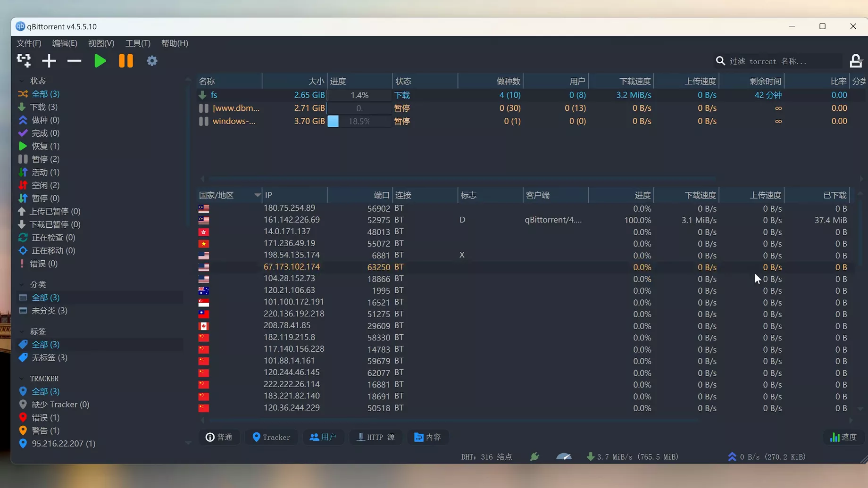Click the connection status plug icon
Screen dimensions: 868x488
pyautogui.click(x=534, y=456)
